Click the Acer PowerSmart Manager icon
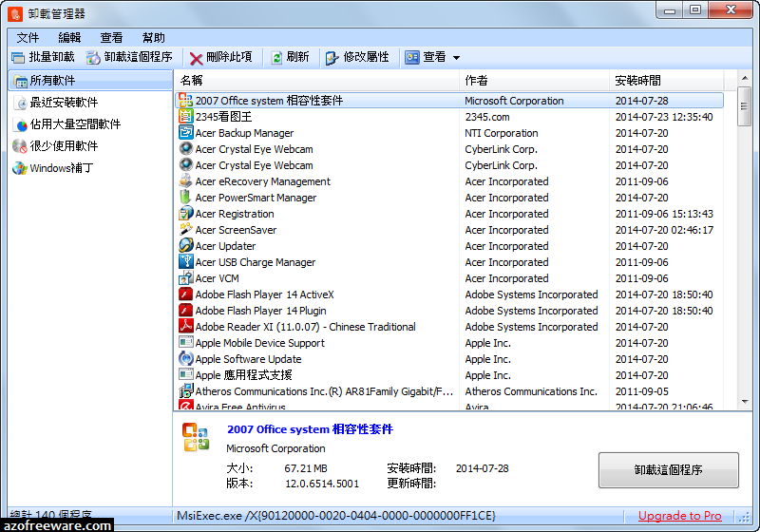 (185, 198)
